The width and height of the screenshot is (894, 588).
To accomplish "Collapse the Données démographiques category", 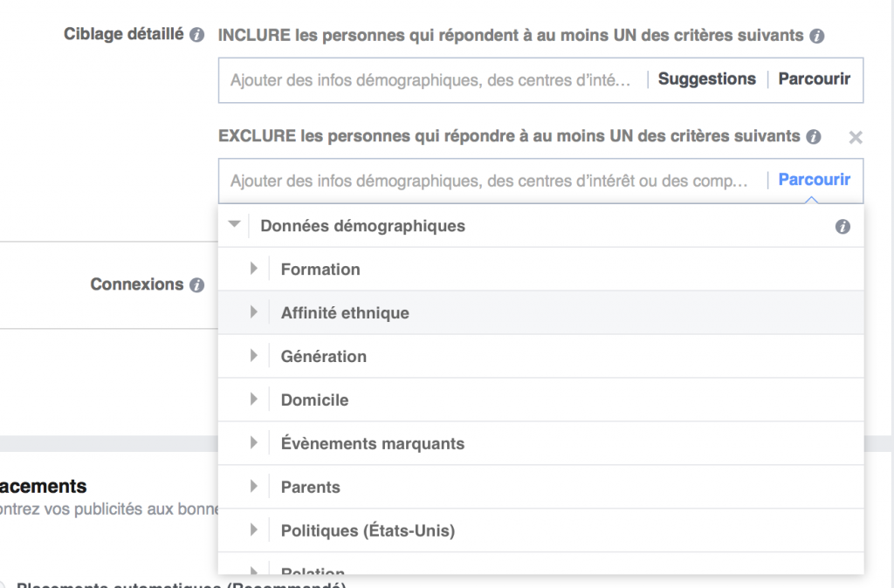I will tap(234, 225).
